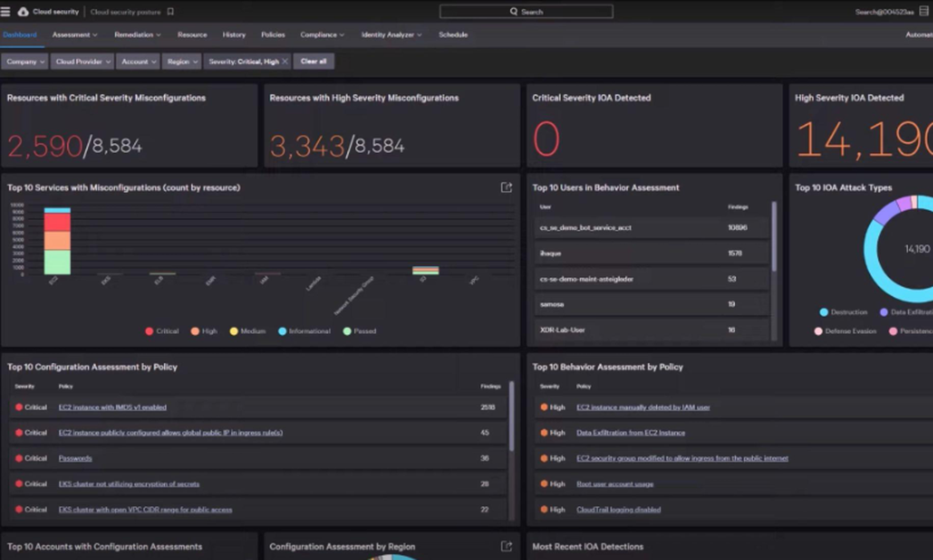Remove the Severity: Critical, High filter
The image size is (933, 560).
click(x=285, y=62)
